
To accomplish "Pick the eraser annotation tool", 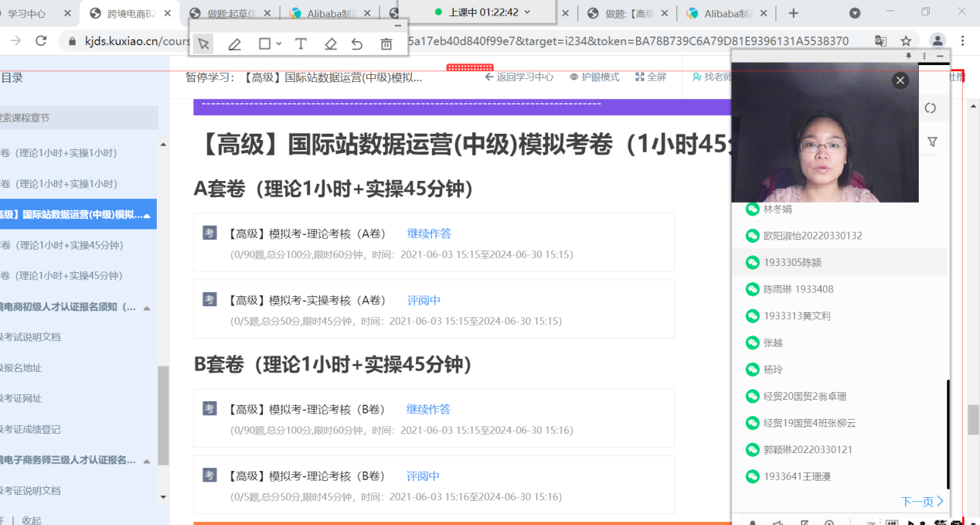I will (331, 44).
